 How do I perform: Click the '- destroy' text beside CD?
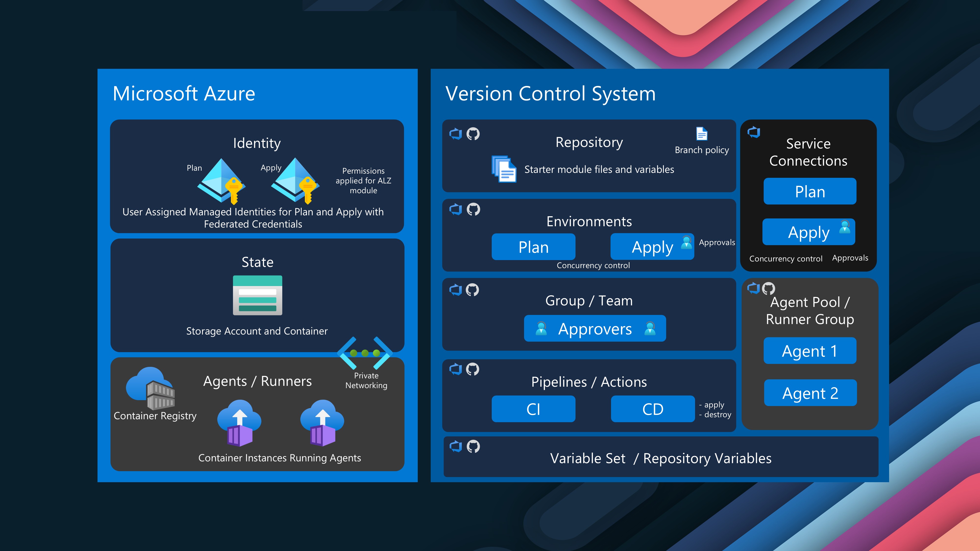[715, 415]
